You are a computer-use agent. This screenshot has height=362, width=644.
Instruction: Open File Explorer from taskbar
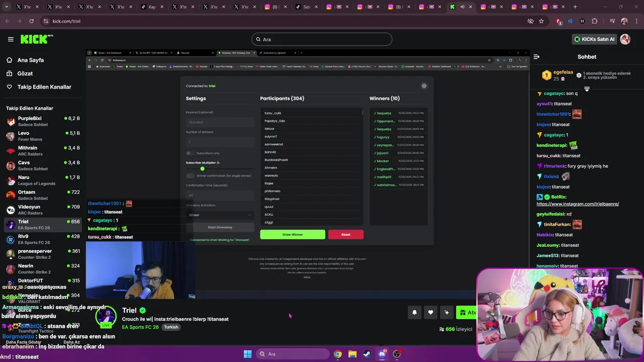pyautogui.click(x=353, y=354)
